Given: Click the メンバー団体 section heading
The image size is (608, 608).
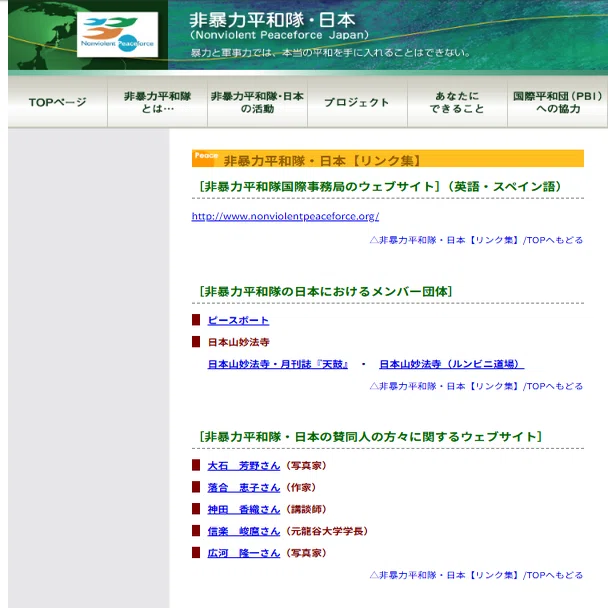Looking at the screenshot, I should point(326,291).
